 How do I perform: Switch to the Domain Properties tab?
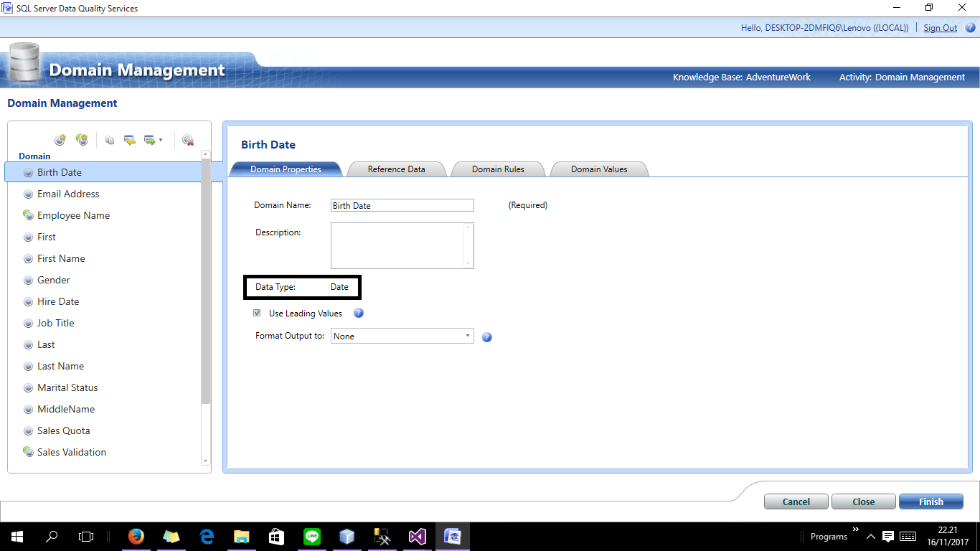286,169
